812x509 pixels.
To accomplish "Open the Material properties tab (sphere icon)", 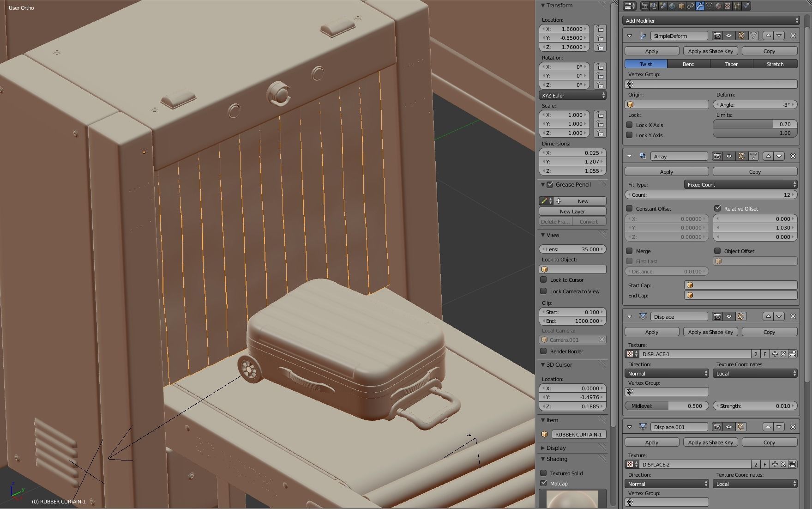I will pyautogui.click(x=718, y=6).
